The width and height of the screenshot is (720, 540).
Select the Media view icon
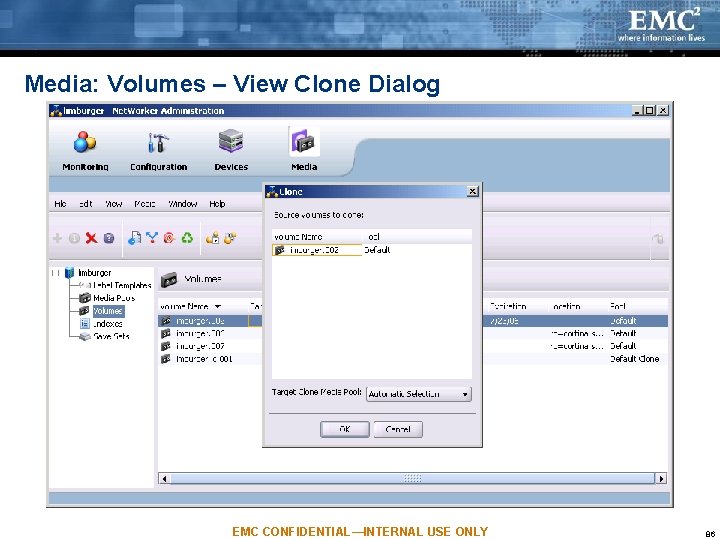pyautogui.click(x=304, y=142)
